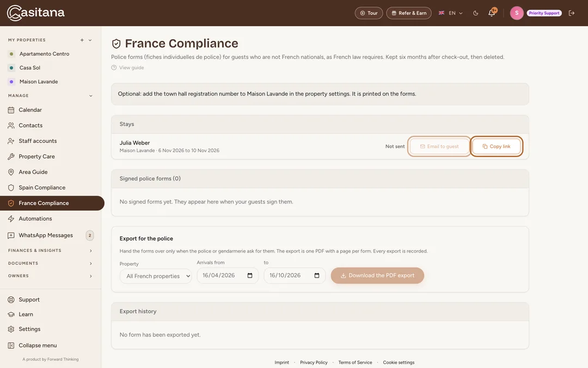The image size is (588, 368).
Task: Click WhatsApp Messages badge 2
Action: coord(90,236)
